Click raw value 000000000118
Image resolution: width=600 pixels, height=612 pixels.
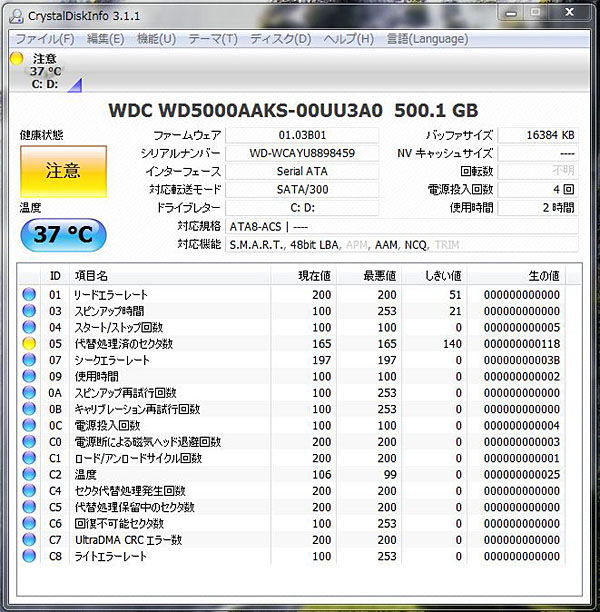coord(522,344)
